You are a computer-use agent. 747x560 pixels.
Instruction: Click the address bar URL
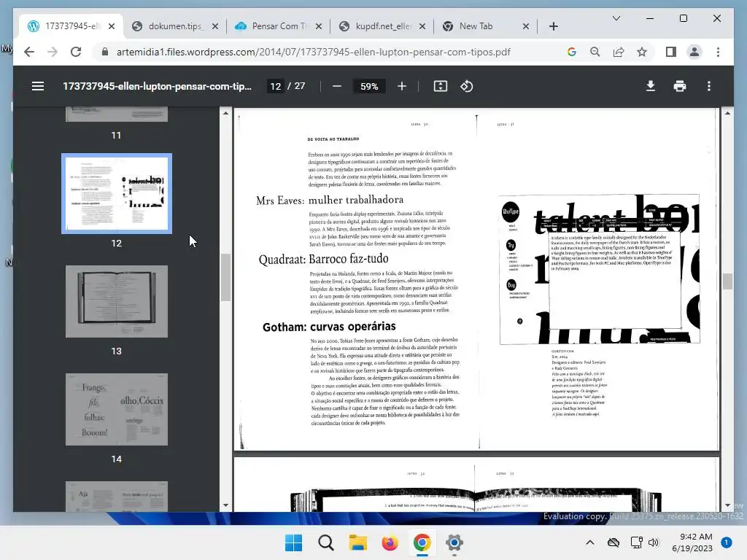(313, 52)
